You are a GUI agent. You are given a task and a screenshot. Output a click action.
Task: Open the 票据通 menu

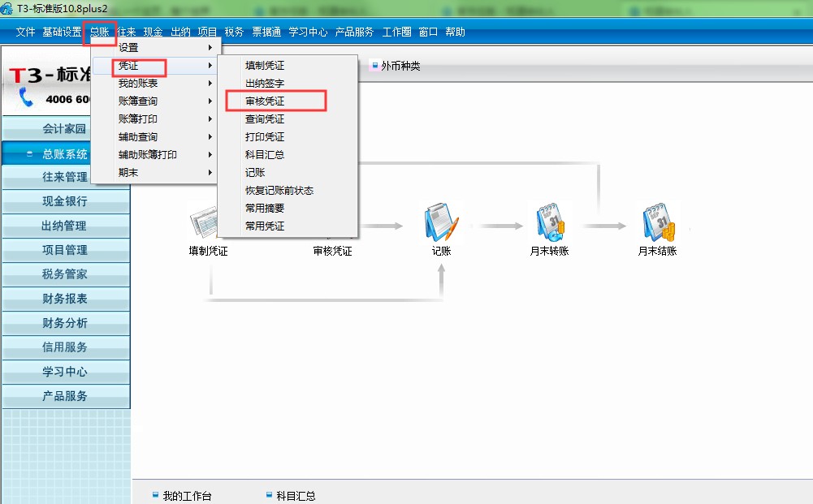[266, 32]
